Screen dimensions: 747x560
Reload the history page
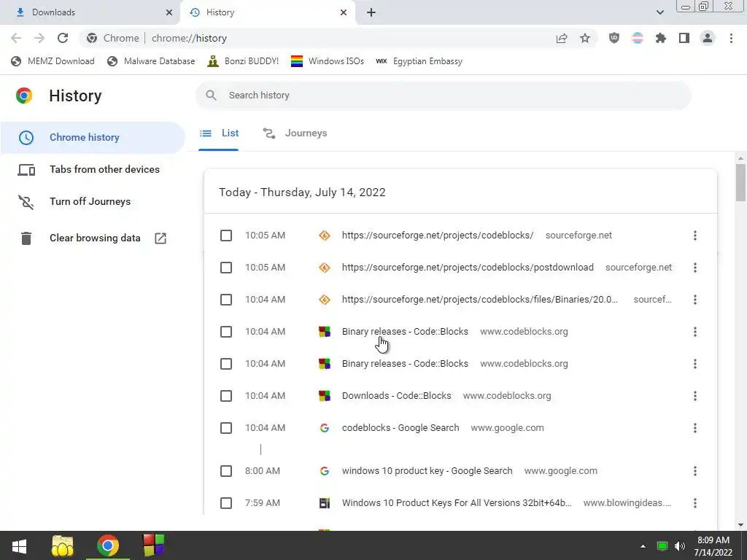tap(63, 38)
